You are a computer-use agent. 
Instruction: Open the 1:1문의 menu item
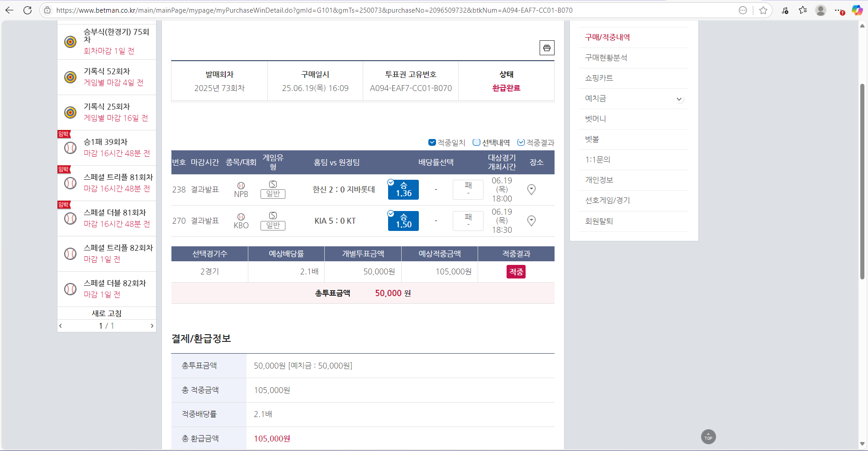tap(598, 159)
